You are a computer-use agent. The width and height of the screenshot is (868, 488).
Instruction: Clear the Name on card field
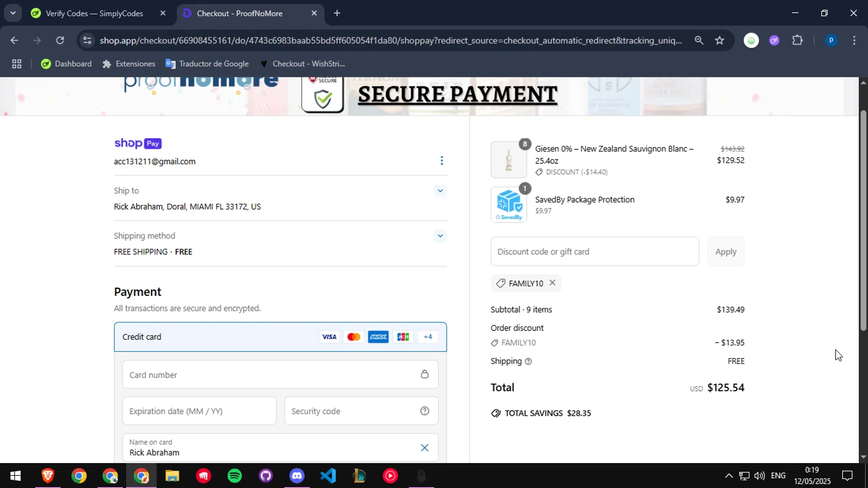(x=425, y=447)
